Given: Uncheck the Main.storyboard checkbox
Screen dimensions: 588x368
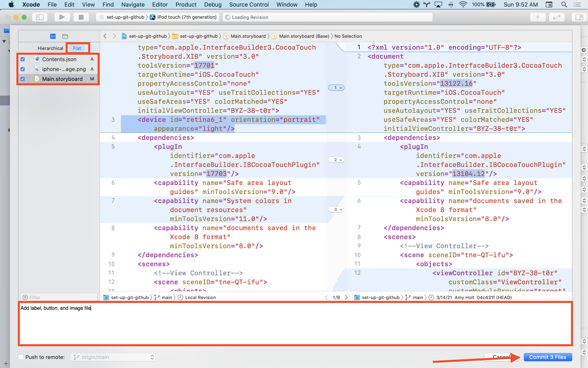Looking at the screenshot, I should 23,79.
